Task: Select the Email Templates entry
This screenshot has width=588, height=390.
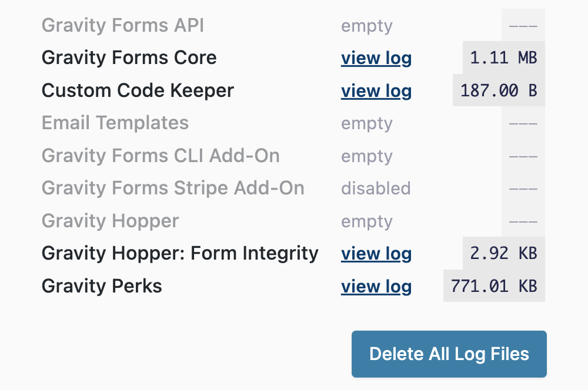Action: [x=115, y=123]
